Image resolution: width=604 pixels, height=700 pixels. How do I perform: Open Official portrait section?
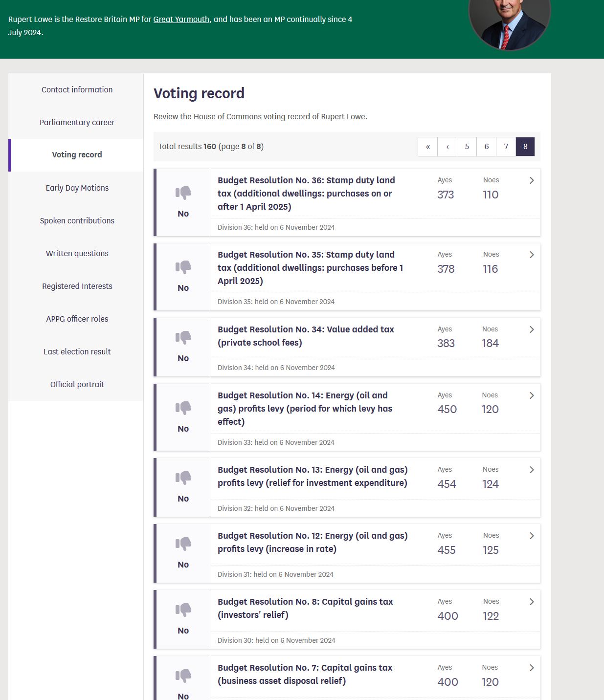click(77, 384)
